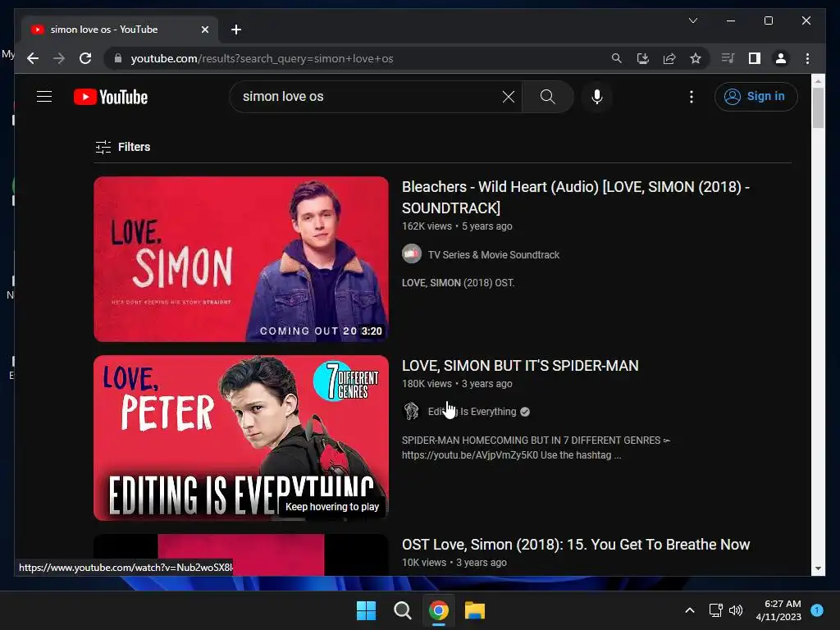840x630 pixels.
Task: Open YouTube settings three-dot menu
Action: click(692, 97)
